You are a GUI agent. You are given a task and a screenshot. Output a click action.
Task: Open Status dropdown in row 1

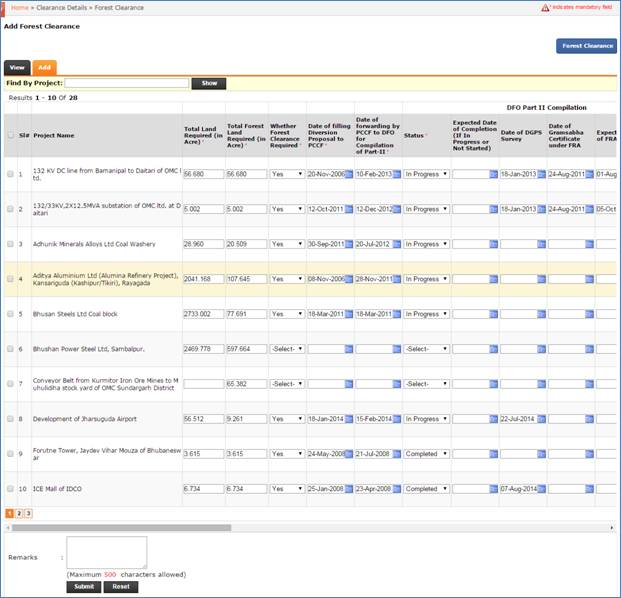point(427,174)
